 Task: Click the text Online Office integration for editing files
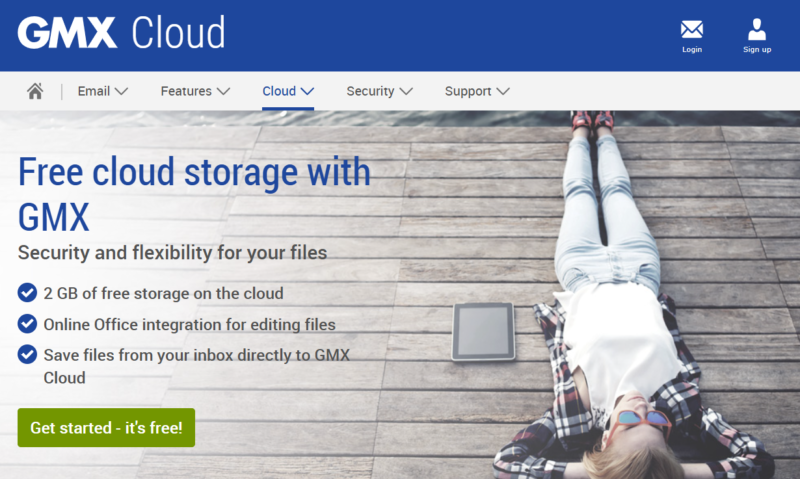pos(189,324)
